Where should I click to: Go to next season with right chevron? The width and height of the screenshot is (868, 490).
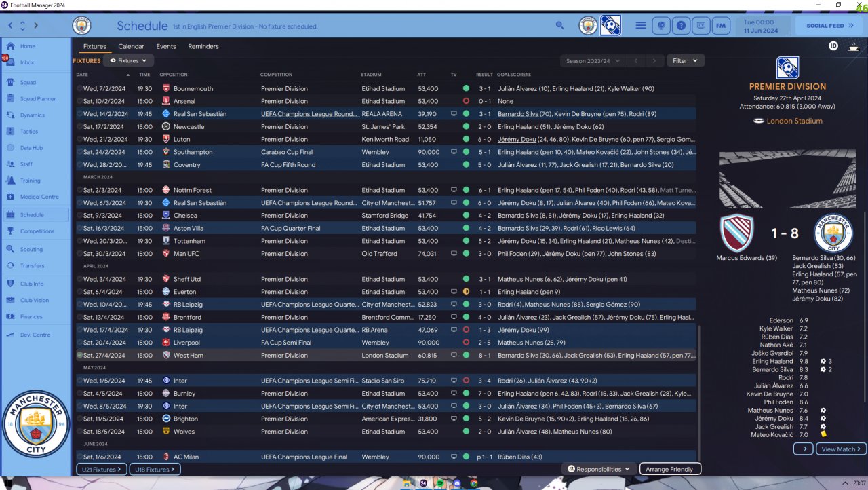(x=654, y=60)
